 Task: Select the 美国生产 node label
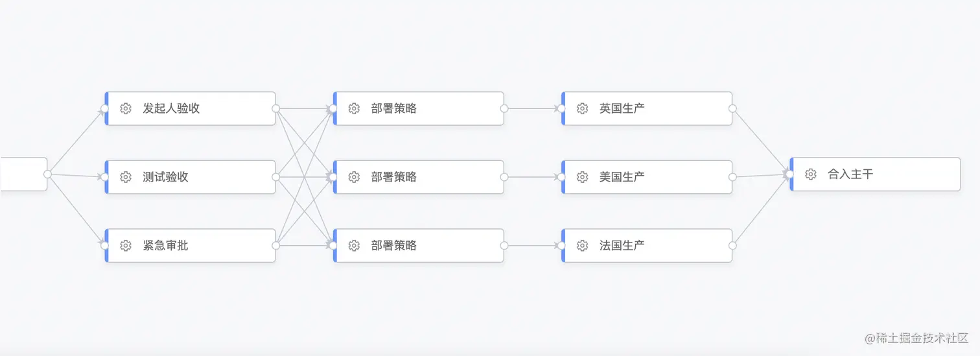pyautogui.click(x=622, y=177)
